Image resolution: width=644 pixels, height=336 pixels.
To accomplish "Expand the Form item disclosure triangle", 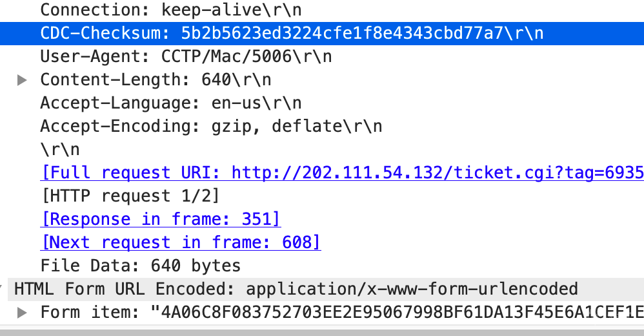I will tap(22, 313).
